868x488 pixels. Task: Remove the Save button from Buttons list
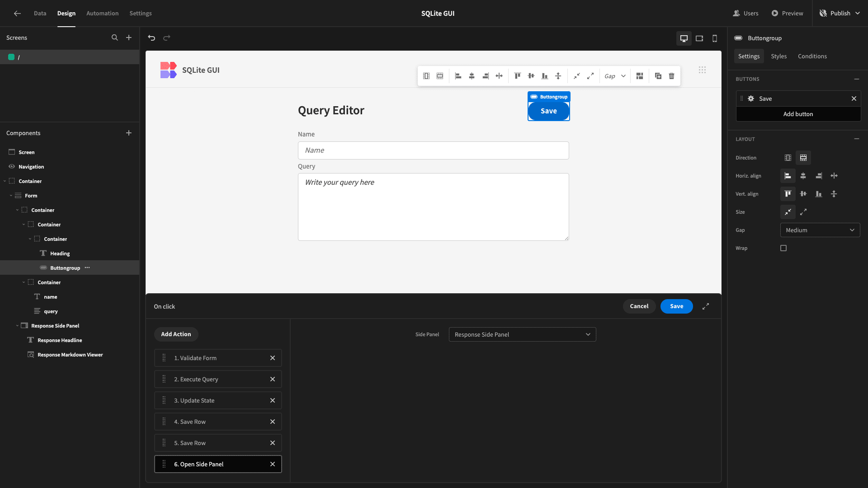[854, 99]
